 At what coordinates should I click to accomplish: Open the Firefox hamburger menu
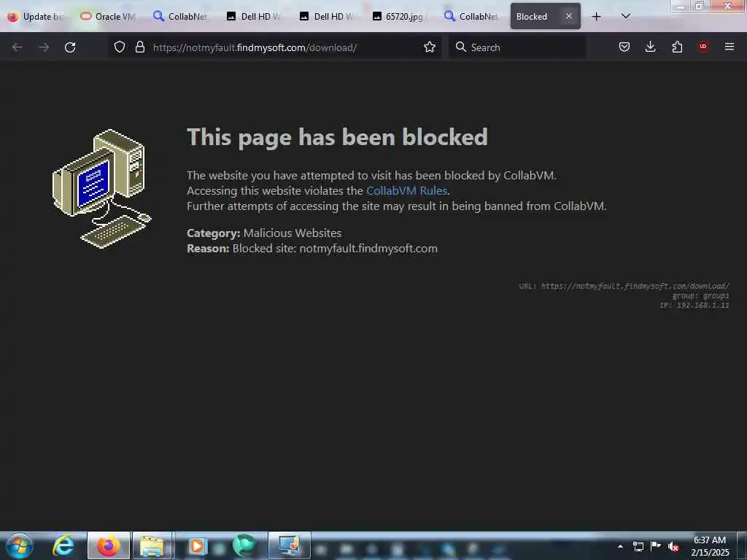(729, 47)
